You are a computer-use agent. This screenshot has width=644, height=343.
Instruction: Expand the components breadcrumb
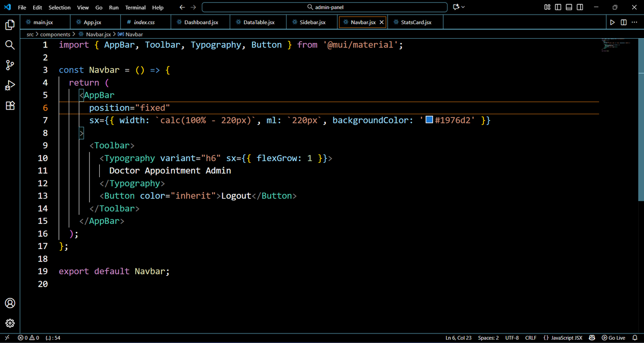(55, 34)
